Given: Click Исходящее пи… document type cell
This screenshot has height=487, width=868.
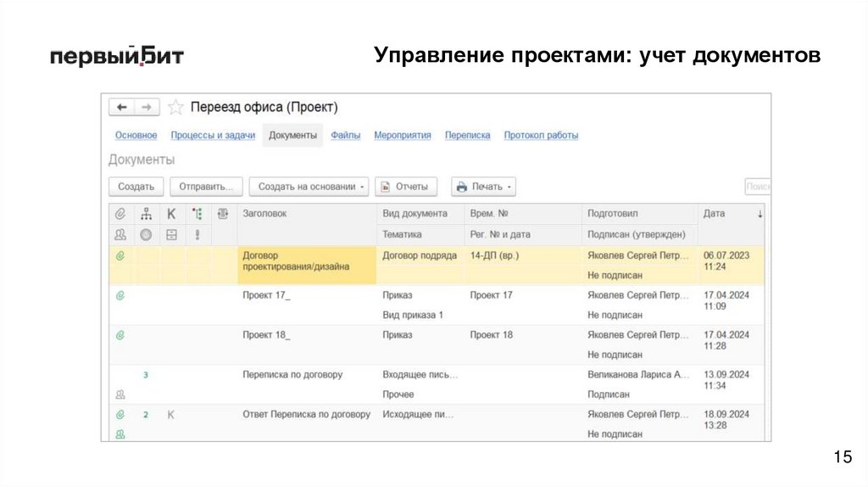Looking at the screenshot, I should (418, 414).
